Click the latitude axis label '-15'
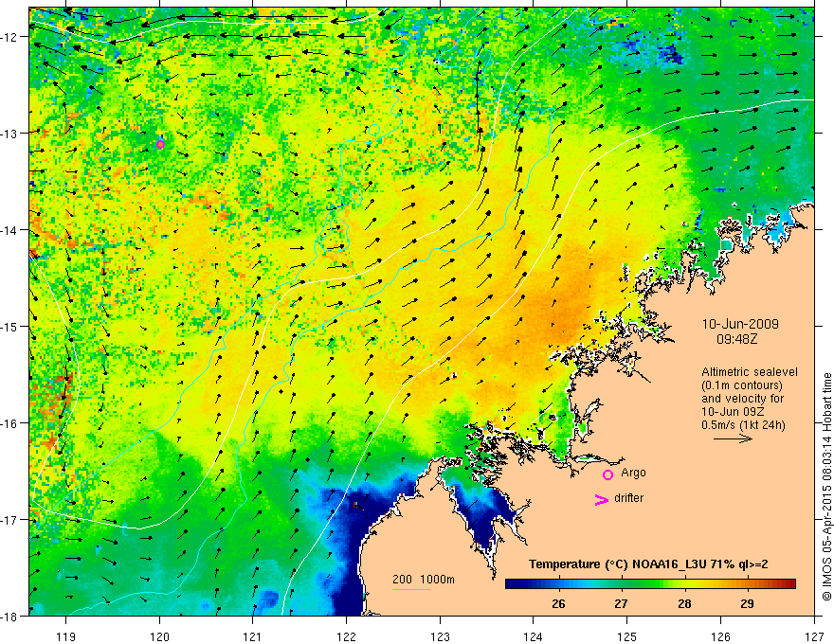The height and width of the screenshot is (644, 834). (x=10, y=326)
